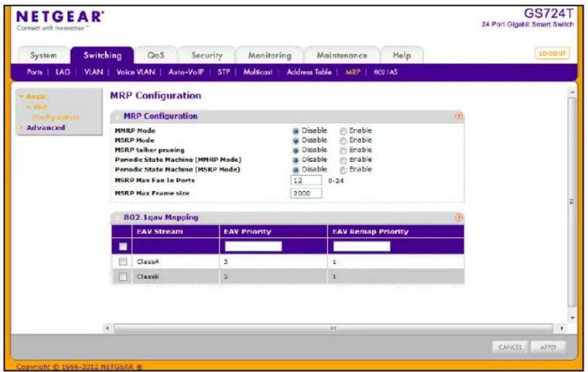Go to STP submenu
The height and width of the screenshot is (372, 588).
point(224,72)
